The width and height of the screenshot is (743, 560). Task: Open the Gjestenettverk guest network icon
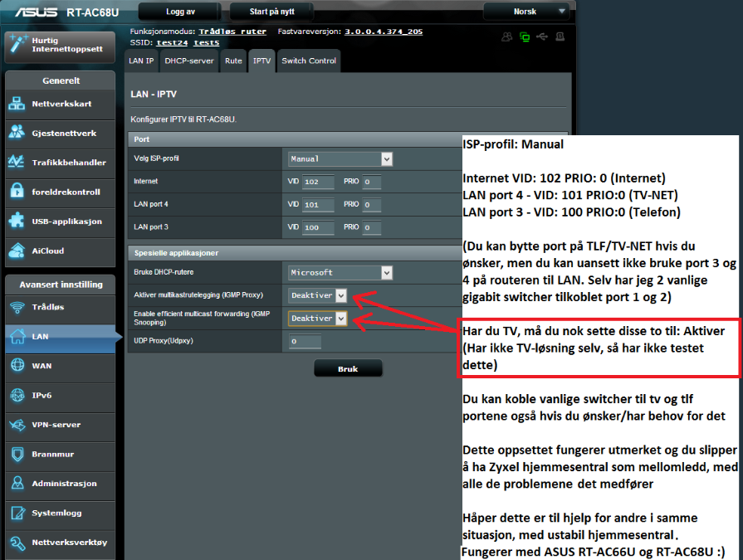tap(17, 133)
